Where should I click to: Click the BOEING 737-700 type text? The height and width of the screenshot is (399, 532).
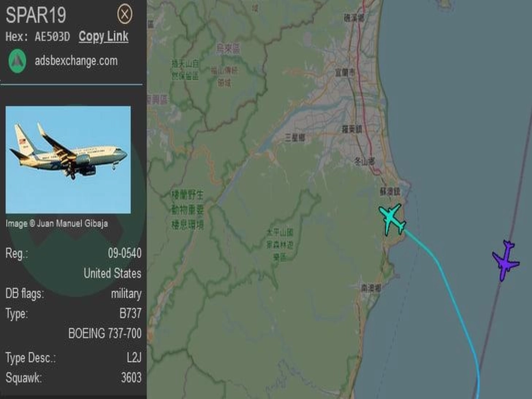(105, 333)
